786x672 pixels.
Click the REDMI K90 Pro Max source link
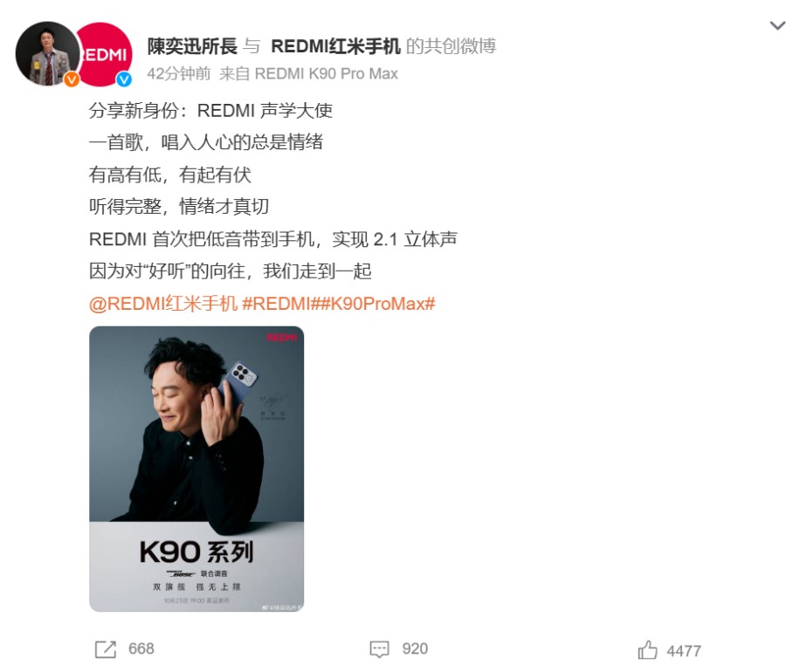[x=327, y=74]
